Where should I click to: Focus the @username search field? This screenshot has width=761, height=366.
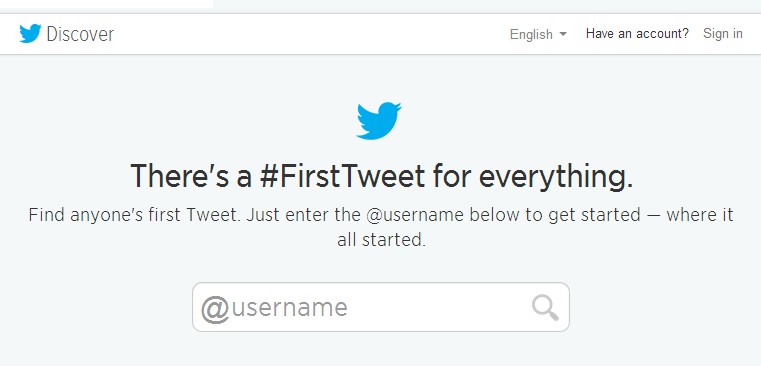point(380,307)
